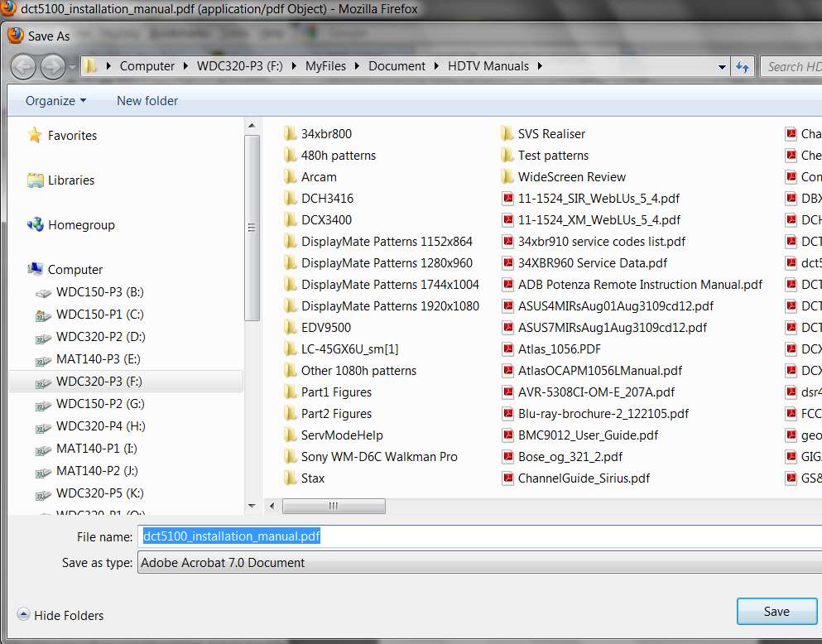Open the recent pages dropdown next to Forward
The width and height of the screenshot is (822, 644).
[72, 67]
